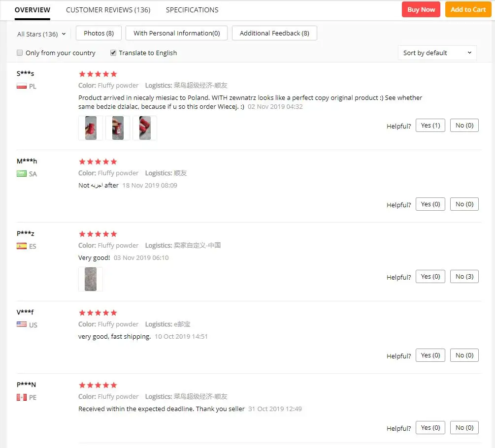Open Sort by default dropdown

point(437,53)
